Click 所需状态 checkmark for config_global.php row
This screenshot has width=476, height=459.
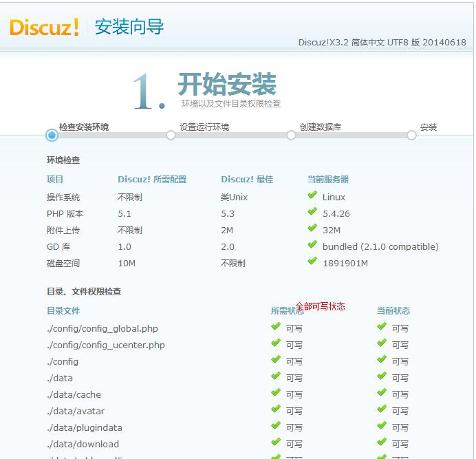click(x=276, y=326)
